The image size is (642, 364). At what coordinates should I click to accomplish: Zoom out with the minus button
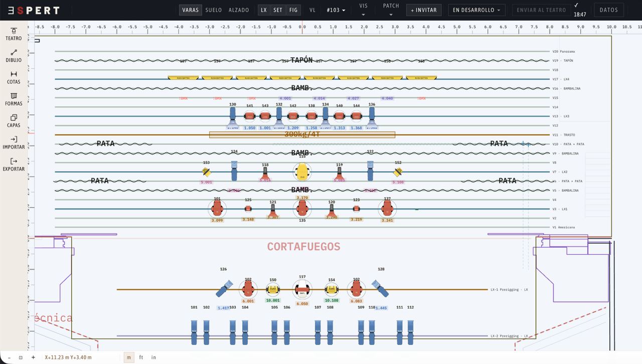tap(9, 357)
